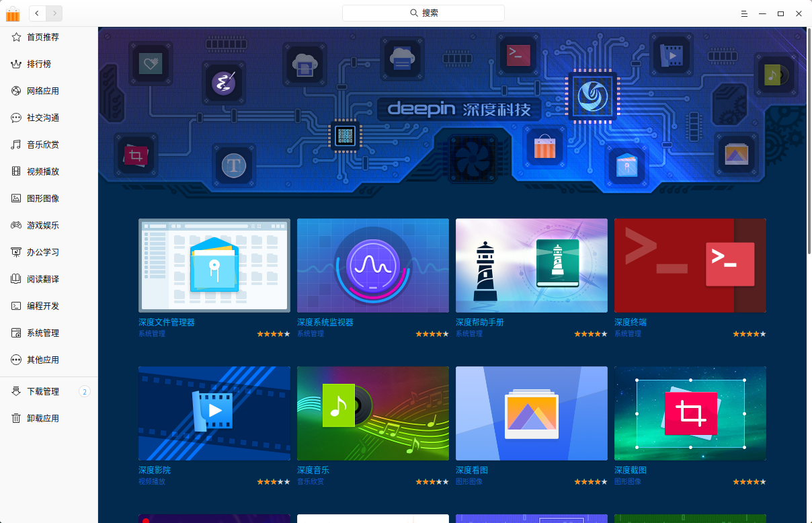The height and width of the screenshot is (523, 812).
Task: Click 系统管理 category under 深度终端
Action: tap(628, 333)
